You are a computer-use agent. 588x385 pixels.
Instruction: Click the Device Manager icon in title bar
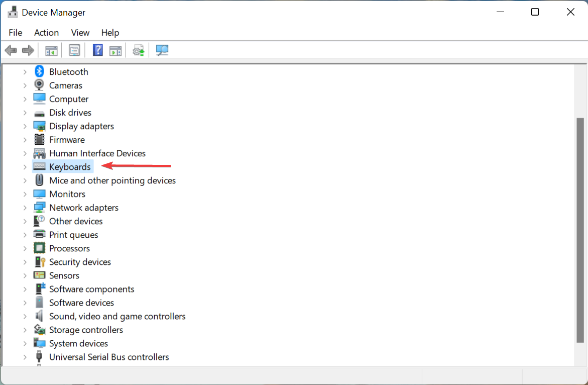(12, 11)
